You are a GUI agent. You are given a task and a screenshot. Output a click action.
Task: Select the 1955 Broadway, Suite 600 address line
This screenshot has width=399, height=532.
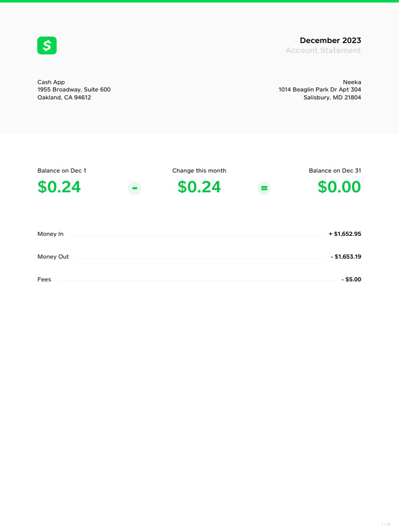pos(74,90)
